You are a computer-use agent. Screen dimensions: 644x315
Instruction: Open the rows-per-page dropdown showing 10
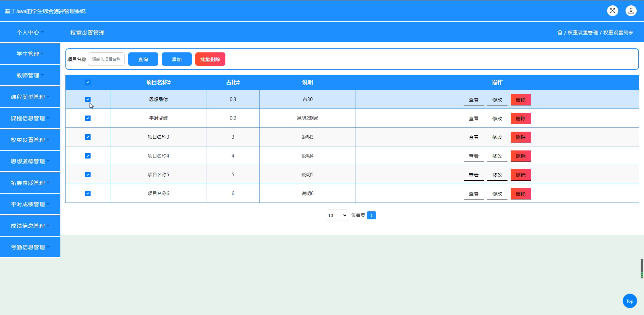click(337, 215)
